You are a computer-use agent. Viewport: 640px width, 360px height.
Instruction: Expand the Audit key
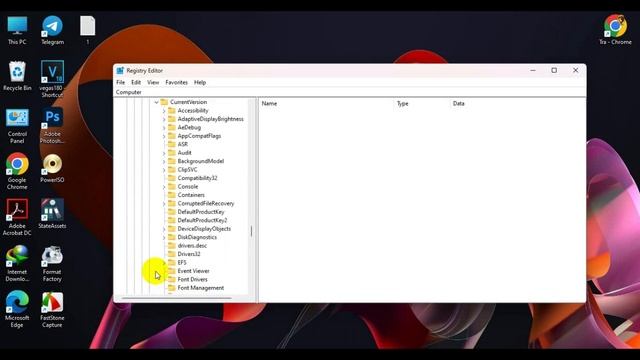(164, 153)
